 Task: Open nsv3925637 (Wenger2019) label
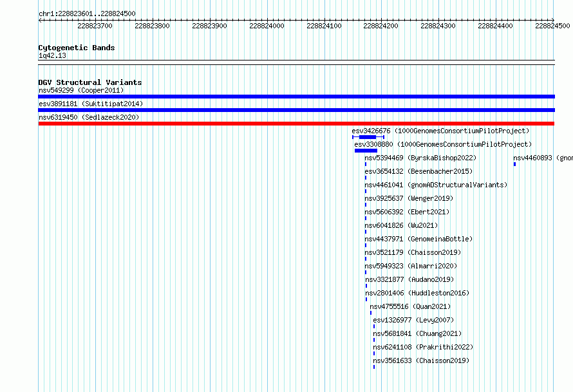[x=409, y=198]
